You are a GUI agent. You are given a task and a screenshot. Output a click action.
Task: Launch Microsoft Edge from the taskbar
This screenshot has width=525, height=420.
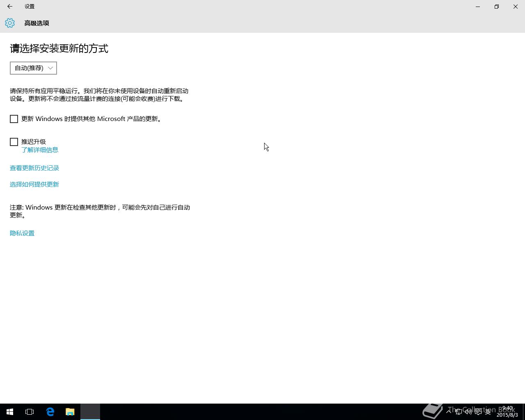coord(50,412)
